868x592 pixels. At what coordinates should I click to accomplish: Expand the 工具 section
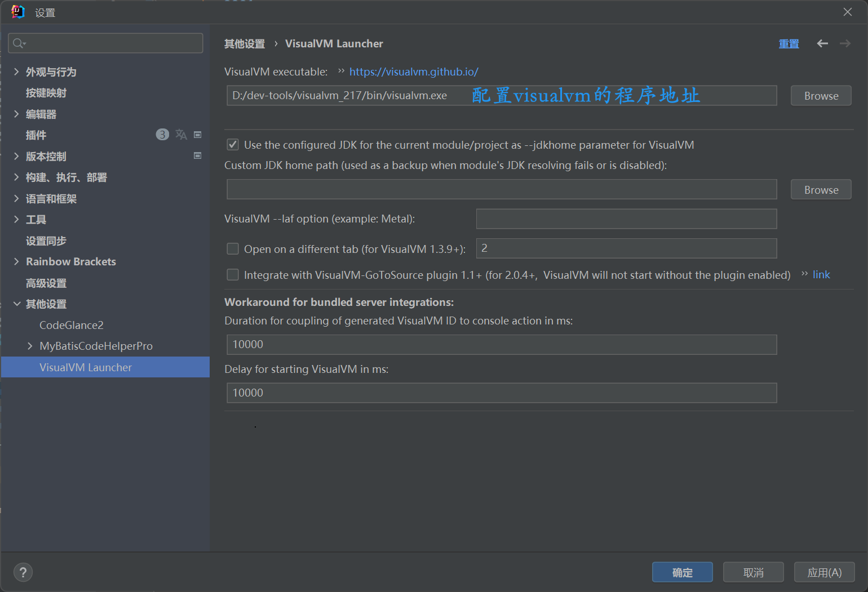16,219
